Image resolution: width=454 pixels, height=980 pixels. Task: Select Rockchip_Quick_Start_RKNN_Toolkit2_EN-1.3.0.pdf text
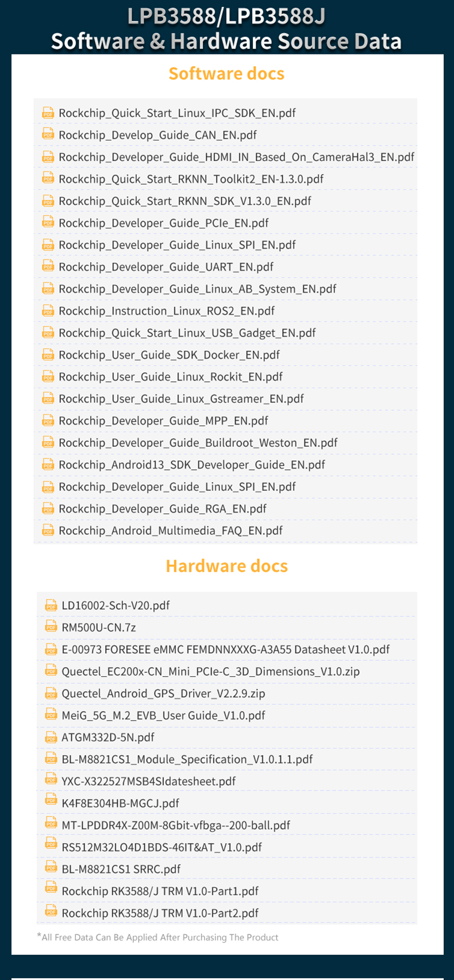pos(191,179)
